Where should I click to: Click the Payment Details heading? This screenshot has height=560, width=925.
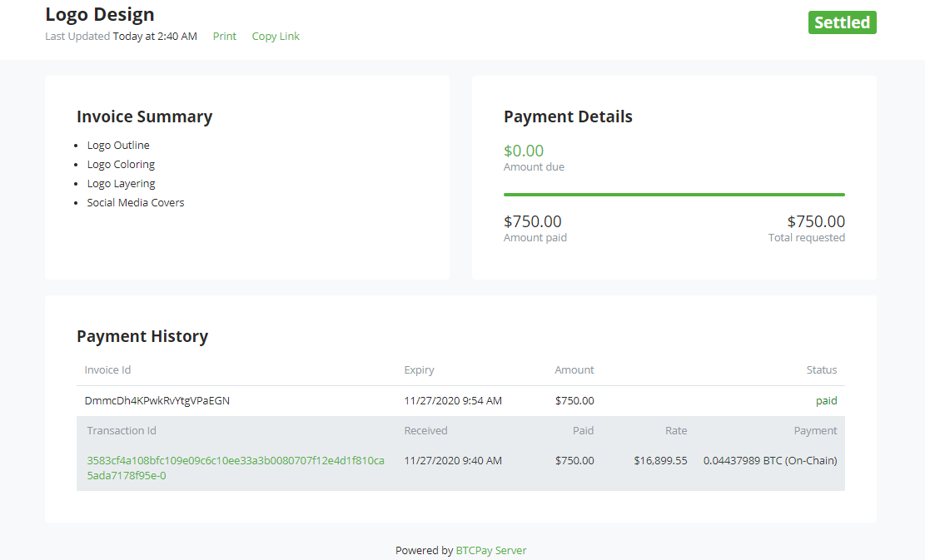[568, 116]
